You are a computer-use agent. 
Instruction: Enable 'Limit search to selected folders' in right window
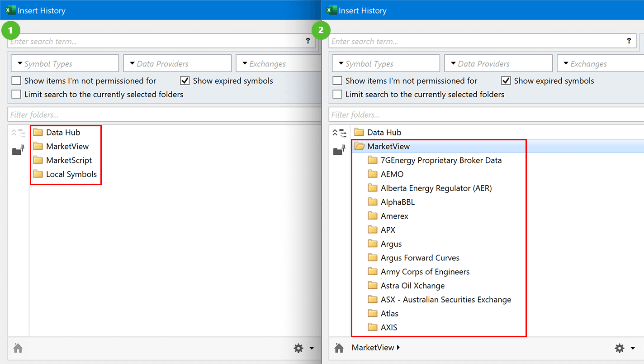point(337,95)
